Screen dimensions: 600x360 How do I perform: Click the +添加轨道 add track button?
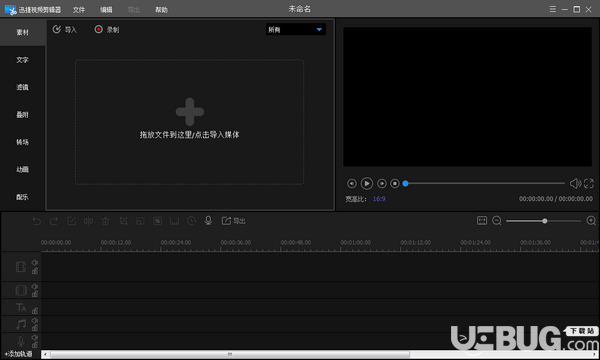[x=18, y=354]
